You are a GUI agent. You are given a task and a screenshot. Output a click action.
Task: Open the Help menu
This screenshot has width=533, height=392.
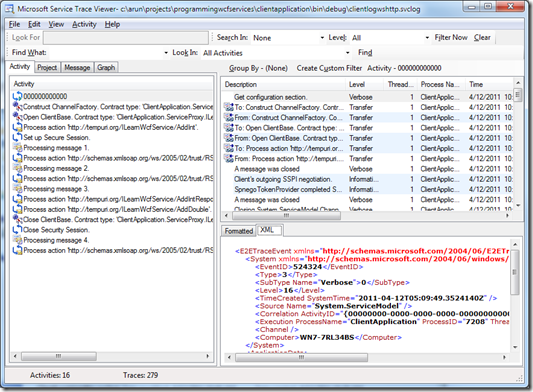click(112, 24)
